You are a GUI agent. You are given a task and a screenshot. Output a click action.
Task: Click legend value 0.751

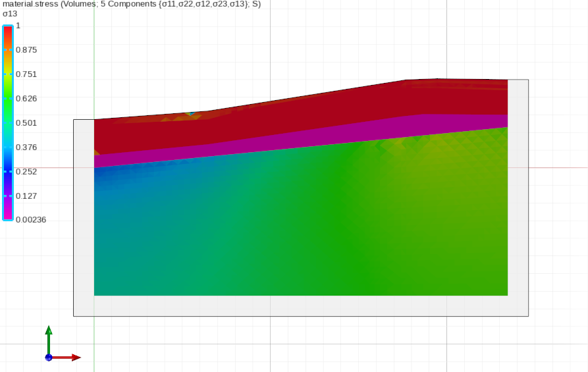26,74
